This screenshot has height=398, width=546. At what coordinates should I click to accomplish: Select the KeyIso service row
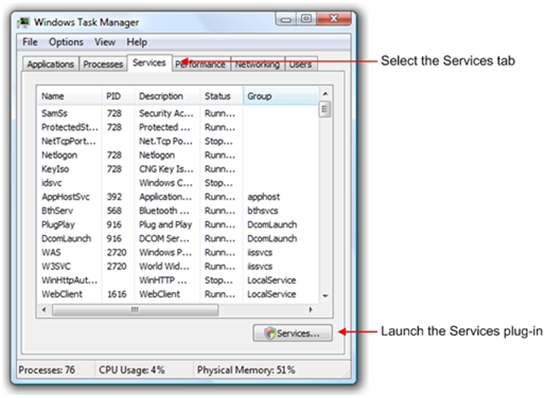coord(178,169)
